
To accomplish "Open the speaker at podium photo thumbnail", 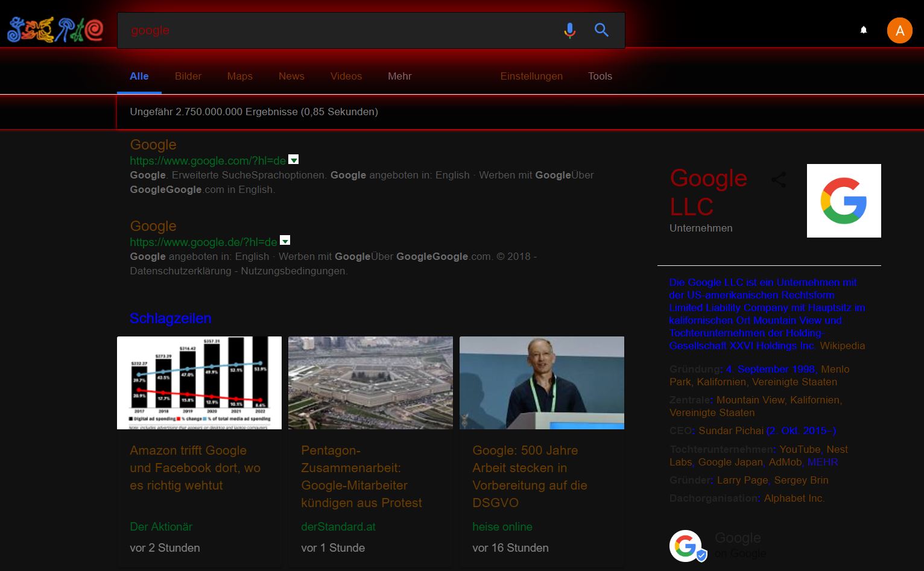I will coord(542,383).
